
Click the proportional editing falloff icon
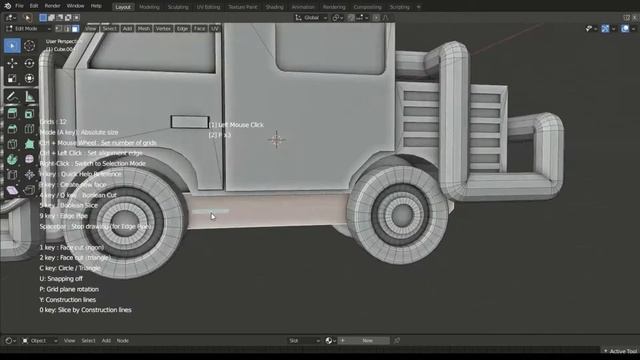pos(385,18)
